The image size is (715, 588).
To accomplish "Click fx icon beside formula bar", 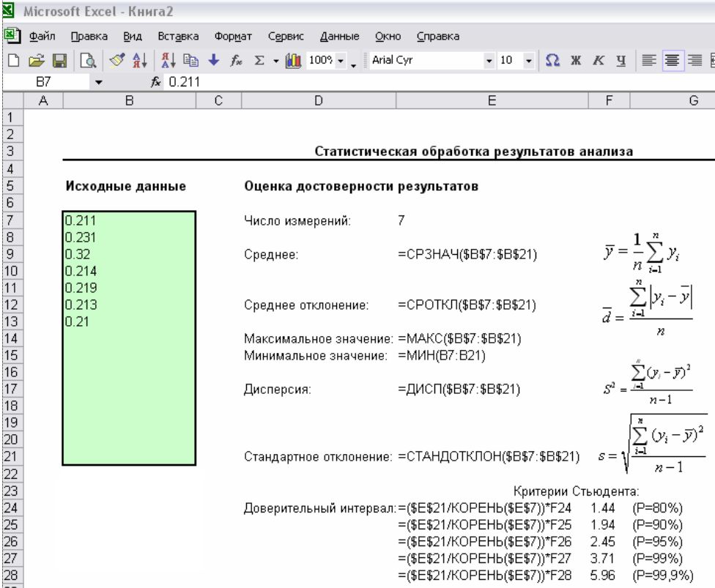I will click(155, 82).
